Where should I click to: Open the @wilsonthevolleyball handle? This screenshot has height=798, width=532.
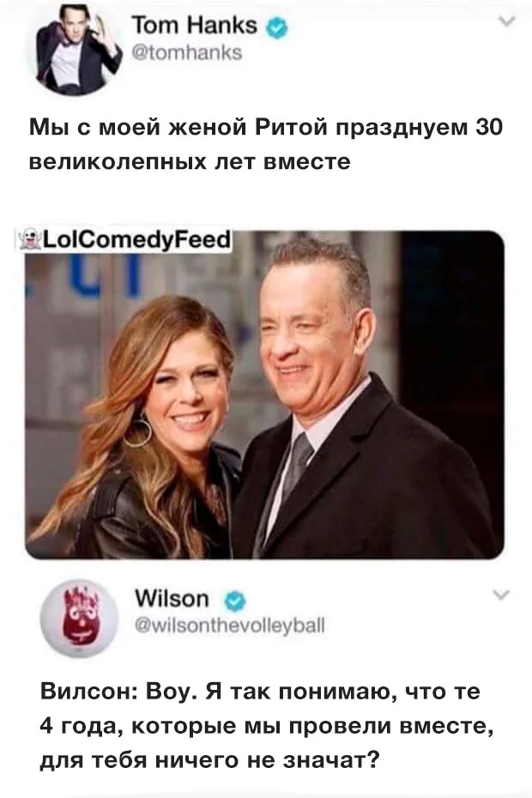click(230, 626)
